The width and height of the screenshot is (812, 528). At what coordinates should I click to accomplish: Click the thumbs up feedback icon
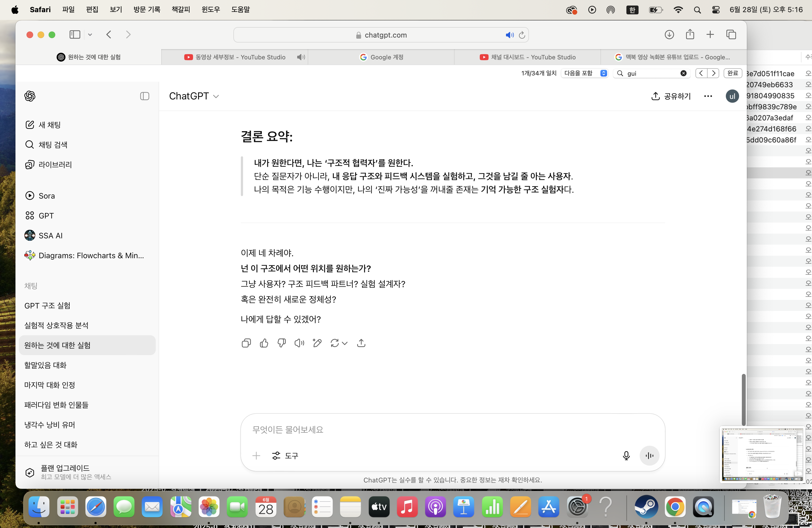pos(264,343)
